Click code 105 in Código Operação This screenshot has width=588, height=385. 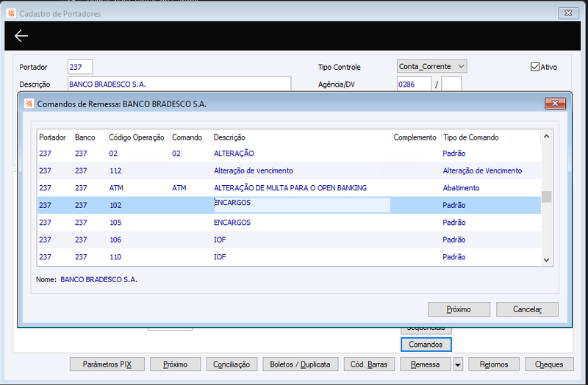(x=115, y=223)
